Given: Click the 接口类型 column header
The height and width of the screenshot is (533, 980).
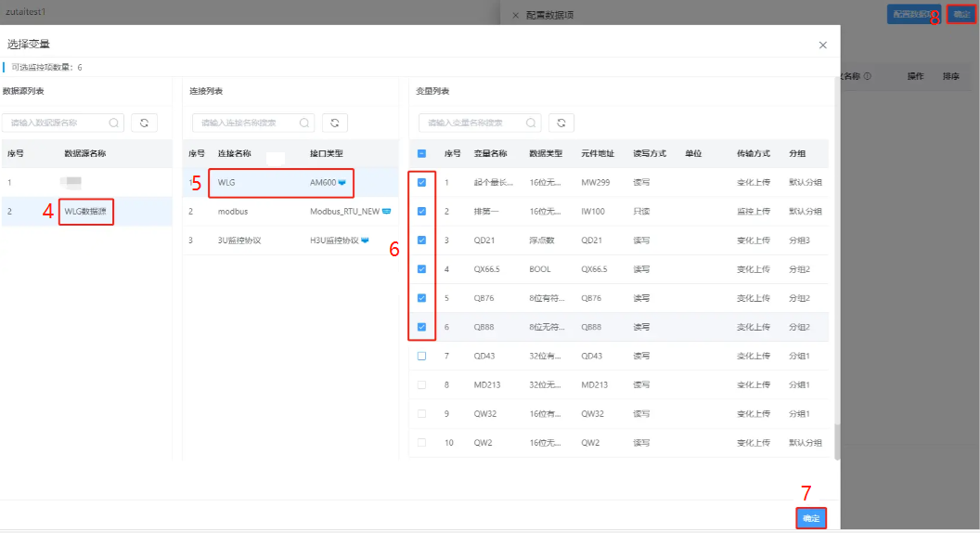Looking at the screenshot, I should point(327,154).
